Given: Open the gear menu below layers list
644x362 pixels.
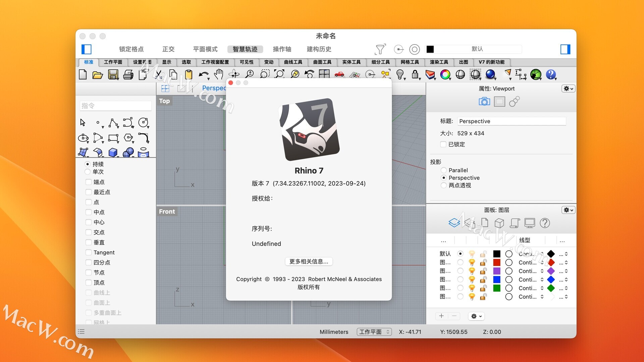Looking at the screenshot, I should pos(476,316).
